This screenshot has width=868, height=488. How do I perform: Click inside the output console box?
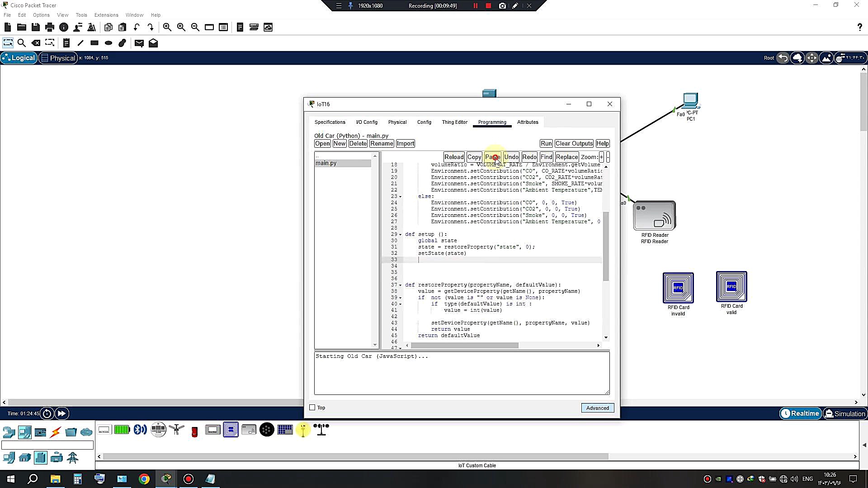pos(462,373)
